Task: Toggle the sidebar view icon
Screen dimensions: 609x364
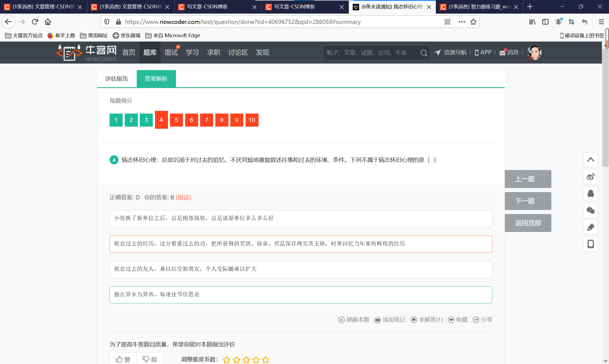Action: (x=545, y=22)
